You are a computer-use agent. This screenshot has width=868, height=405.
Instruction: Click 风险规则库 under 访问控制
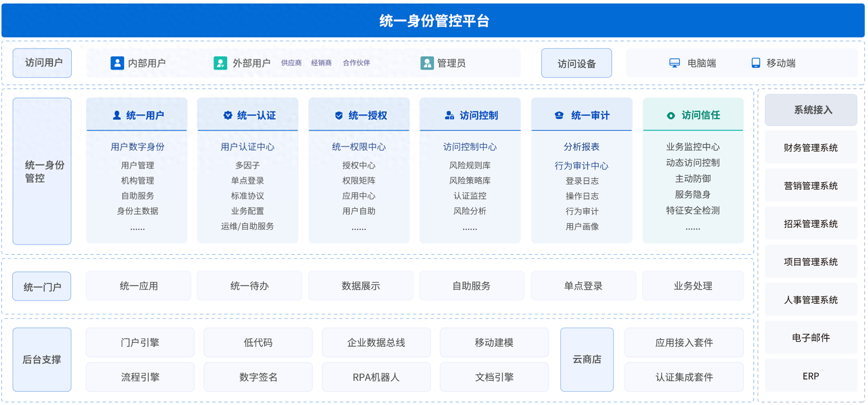pos(470,166)
